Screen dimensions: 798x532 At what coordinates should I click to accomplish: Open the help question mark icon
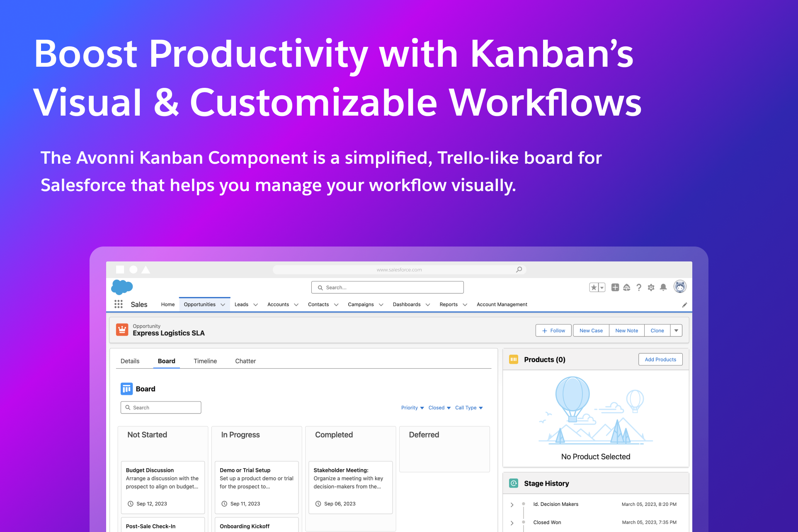click(639, 288)
